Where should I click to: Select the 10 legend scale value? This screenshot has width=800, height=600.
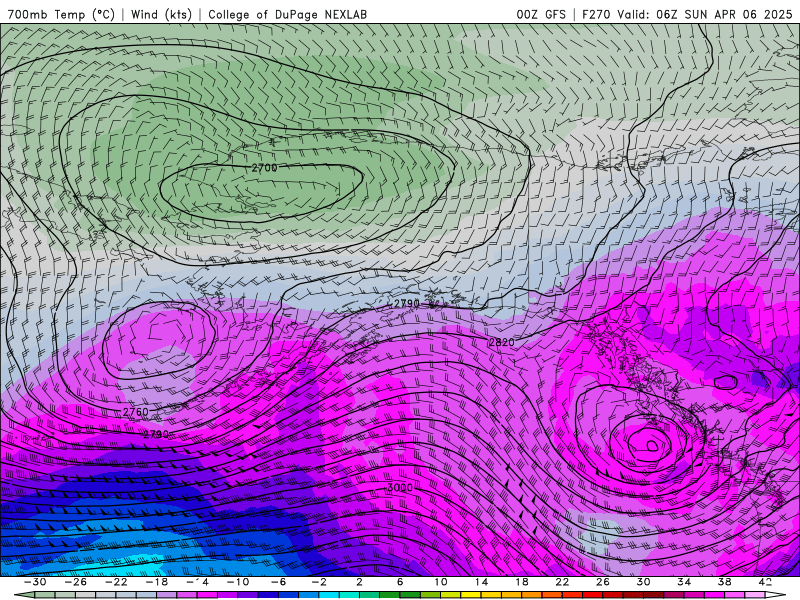click(x=441, y=582)
